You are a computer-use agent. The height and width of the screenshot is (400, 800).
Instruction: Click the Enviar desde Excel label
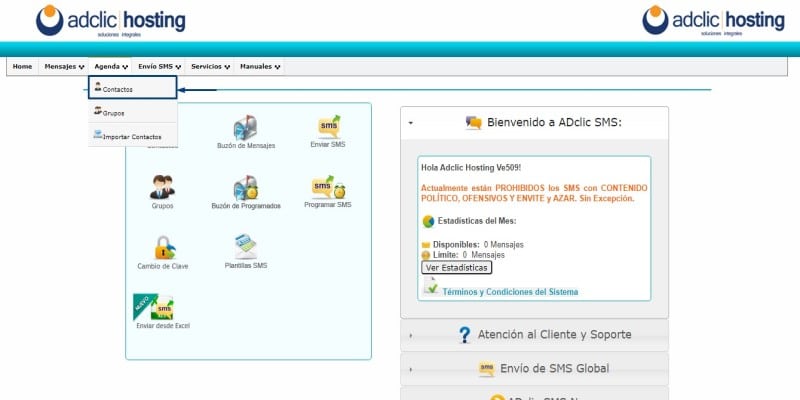tap(163, 326)
